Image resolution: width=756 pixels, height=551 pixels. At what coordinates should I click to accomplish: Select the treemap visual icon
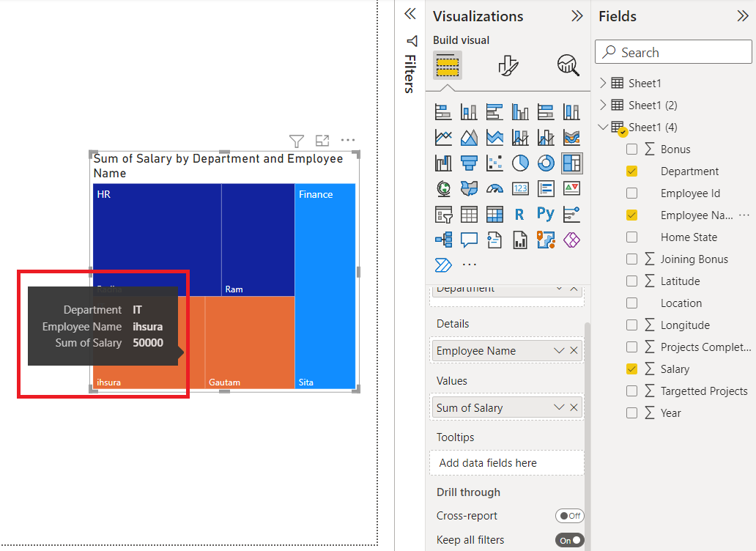pyautogui.click(x=571, y=163)
